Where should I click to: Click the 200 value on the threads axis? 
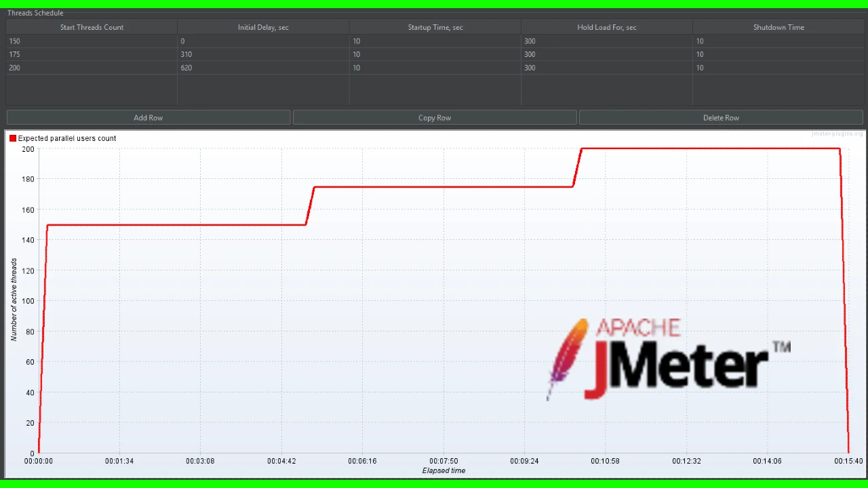28,148
